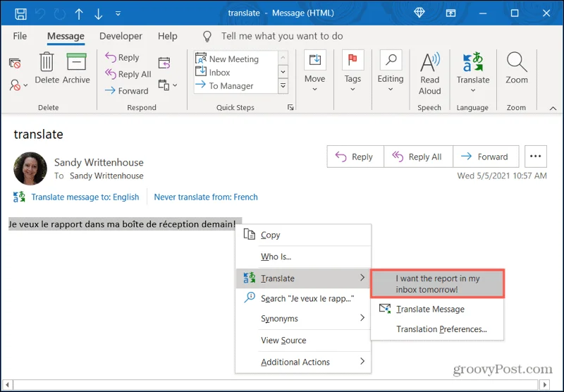The height and width of the screenshot is (392, 564).
Task: Click the Save icon in the title bar
Action: (20, 13)
